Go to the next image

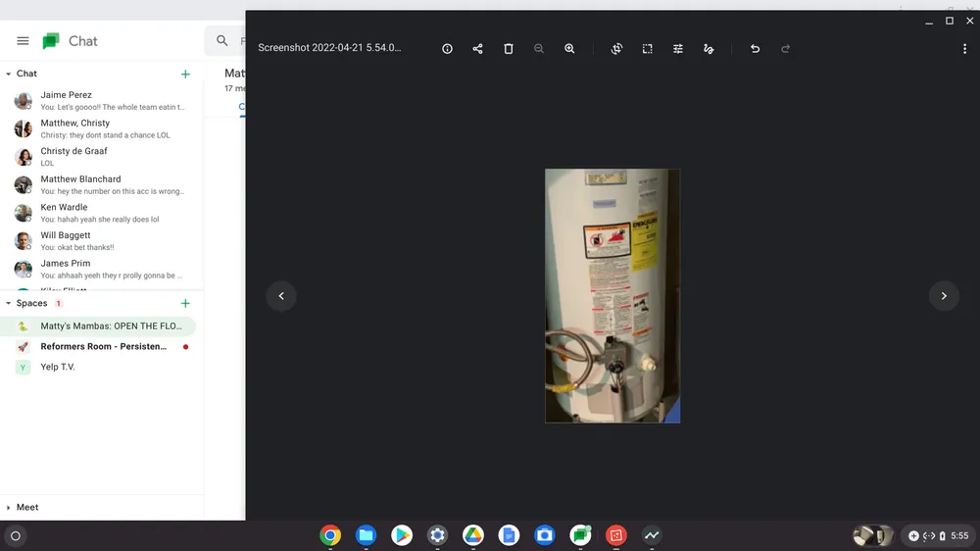pos(944,296)
